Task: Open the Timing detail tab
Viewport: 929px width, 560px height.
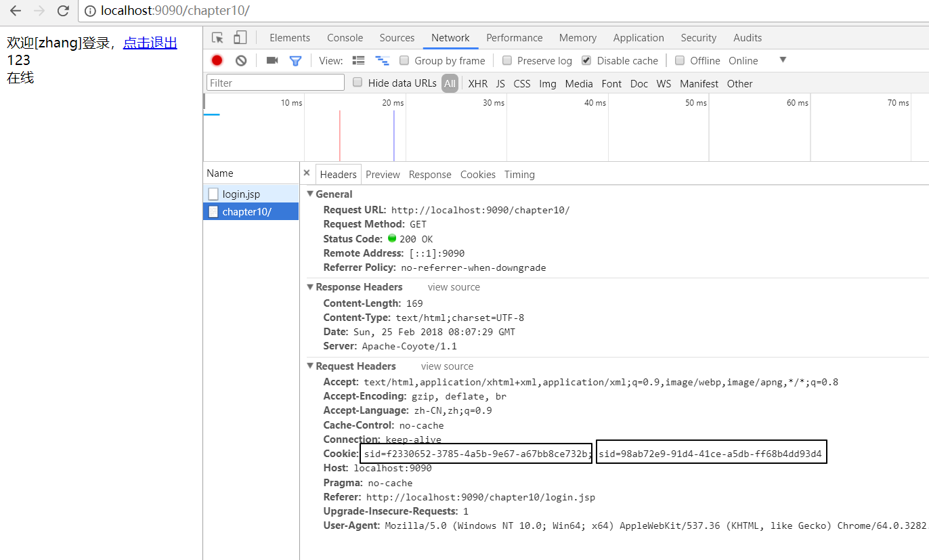Action: coord(519,174)
